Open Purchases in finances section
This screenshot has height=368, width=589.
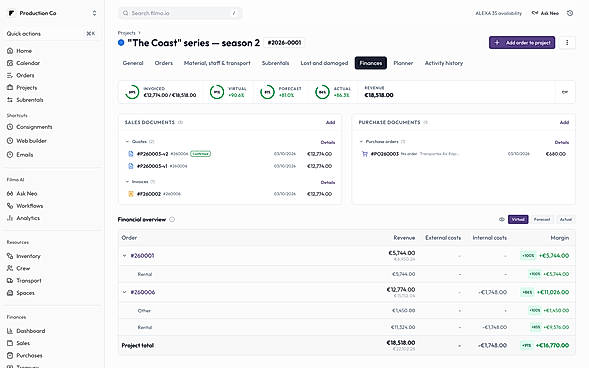29,355
